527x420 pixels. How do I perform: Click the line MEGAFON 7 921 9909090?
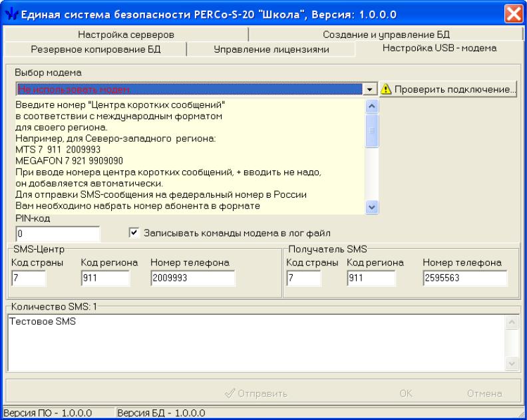(x=69, y=160)
